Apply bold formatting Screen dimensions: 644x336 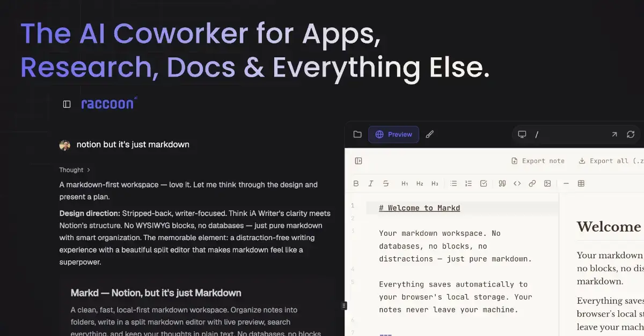[356, 183]
